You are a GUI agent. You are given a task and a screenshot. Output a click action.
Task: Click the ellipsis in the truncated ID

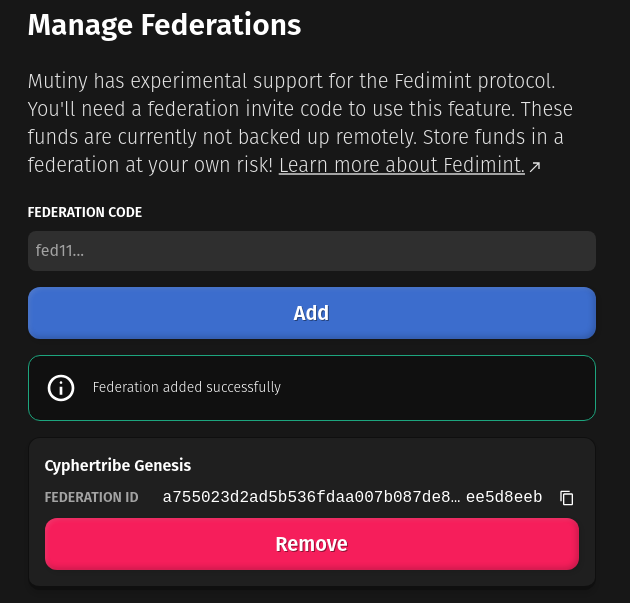(456, 499)
